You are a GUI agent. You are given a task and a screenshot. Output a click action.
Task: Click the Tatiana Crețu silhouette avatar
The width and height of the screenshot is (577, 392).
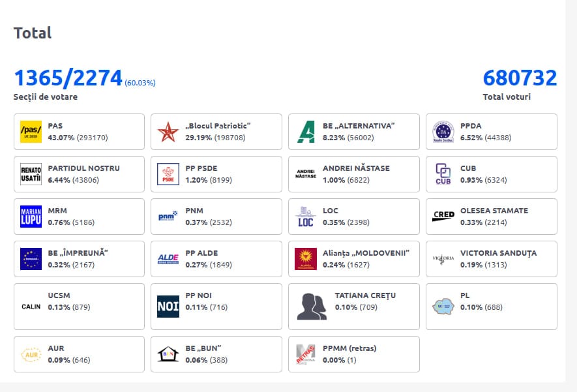[x=312, y=307]
